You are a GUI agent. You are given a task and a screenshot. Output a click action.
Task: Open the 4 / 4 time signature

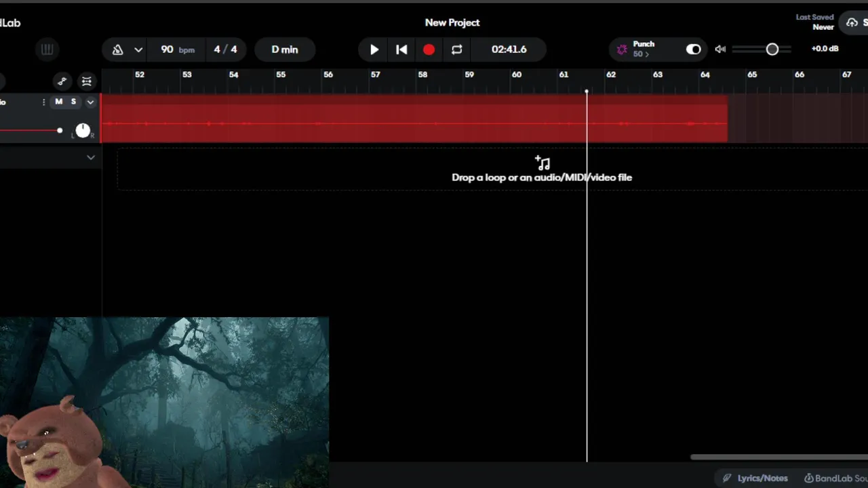225,49
